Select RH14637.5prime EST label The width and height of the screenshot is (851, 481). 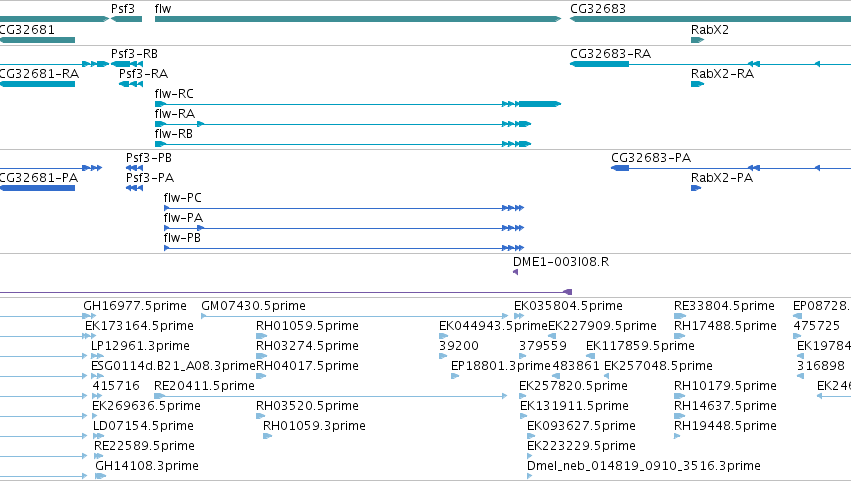pyautogui.click(x=725, y=407)
